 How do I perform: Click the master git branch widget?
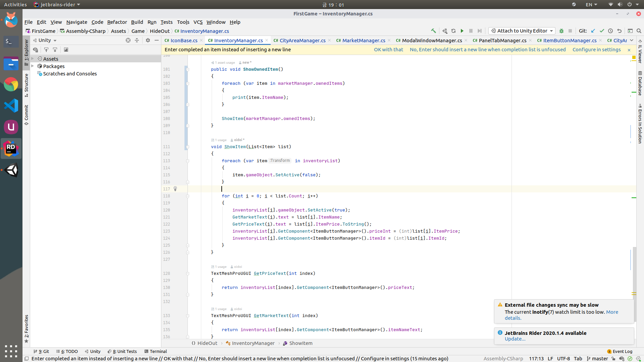click(597, 359)
